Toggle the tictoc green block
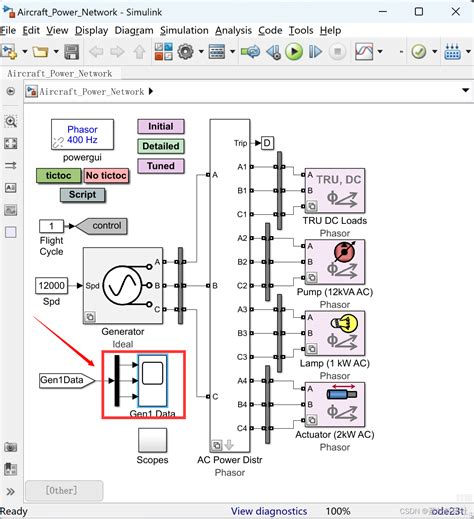Image resolution: width=474 pixels, height=519 pixels. coord(59,175)
